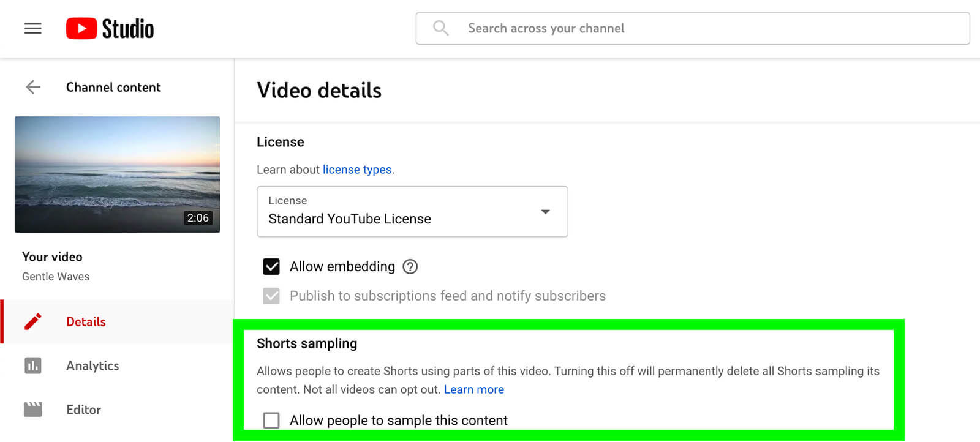The image size is (980, 442).
Task: Uncheck the Allow embedding checkbox
Action: click(x=271, y=267)
